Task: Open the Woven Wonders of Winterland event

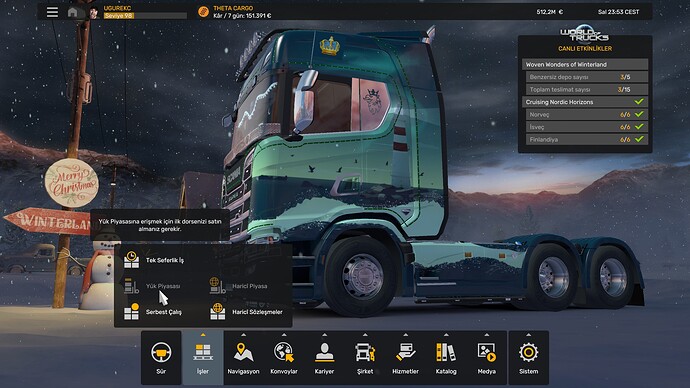Action: click(x=585, y=64)
